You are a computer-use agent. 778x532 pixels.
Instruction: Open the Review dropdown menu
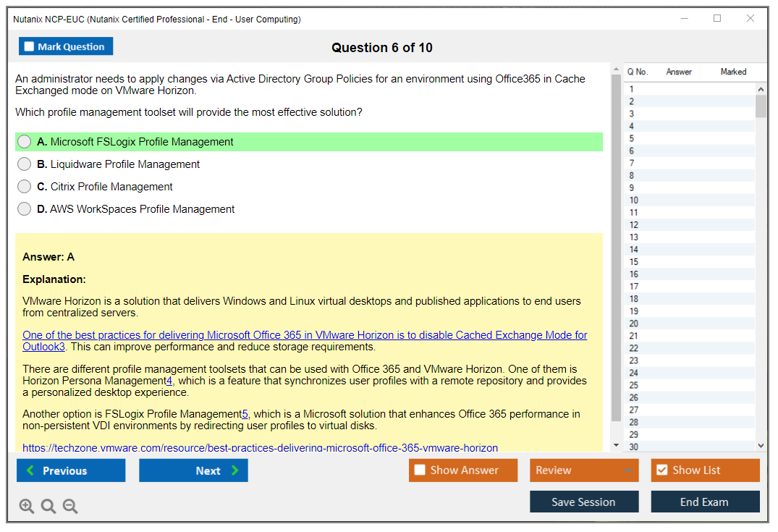pyautogui.click(x=583, y=470)
